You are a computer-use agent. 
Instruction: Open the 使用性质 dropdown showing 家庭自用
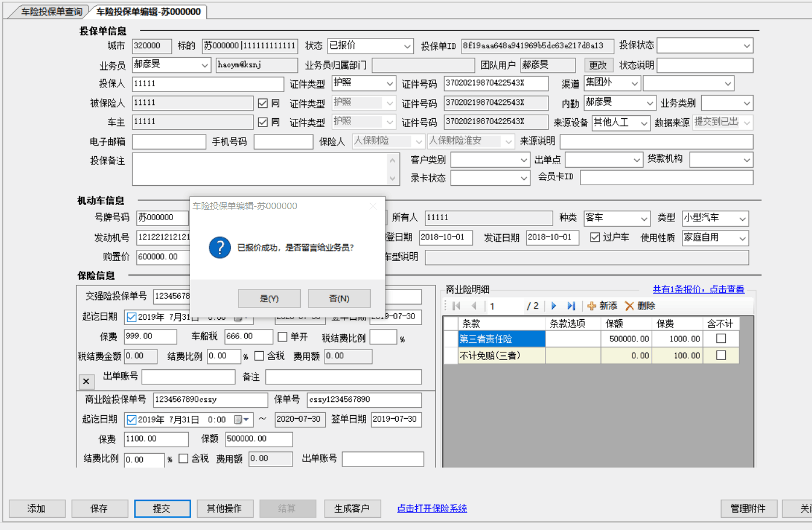[742, 238]
